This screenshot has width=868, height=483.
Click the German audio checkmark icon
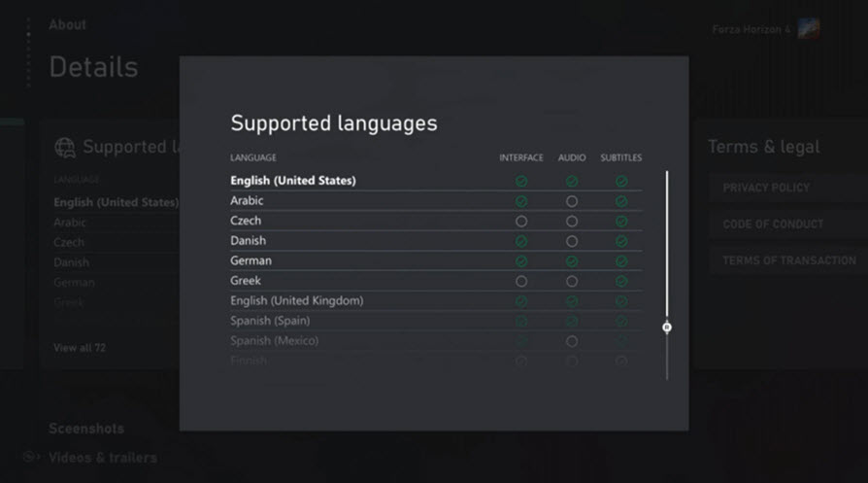[x=571, y=260]
